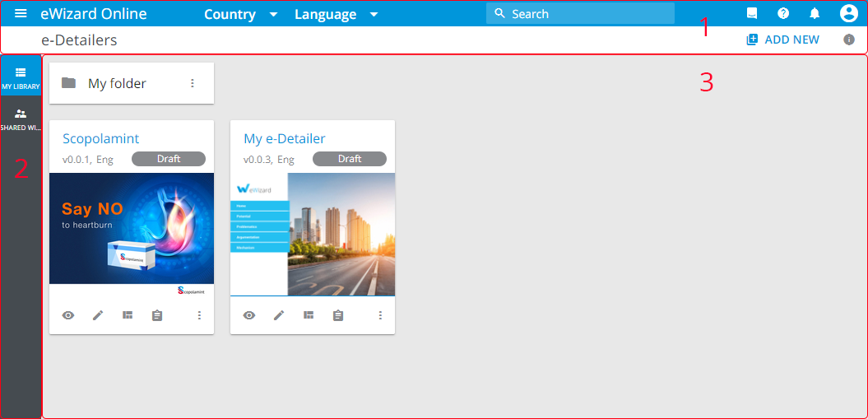Click the info icon beside ADD NEW
This screenshot has width=868, height=419.
[849, 40]
